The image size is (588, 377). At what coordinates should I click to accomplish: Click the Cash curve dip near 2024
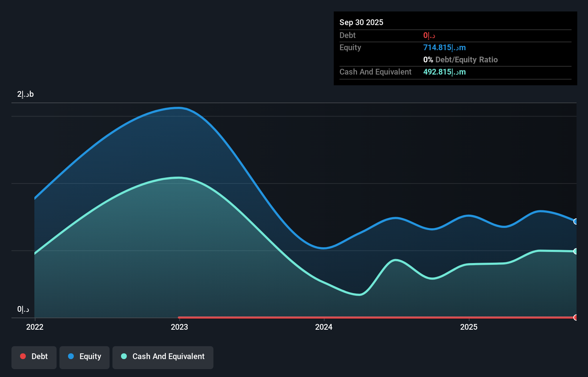359,295
